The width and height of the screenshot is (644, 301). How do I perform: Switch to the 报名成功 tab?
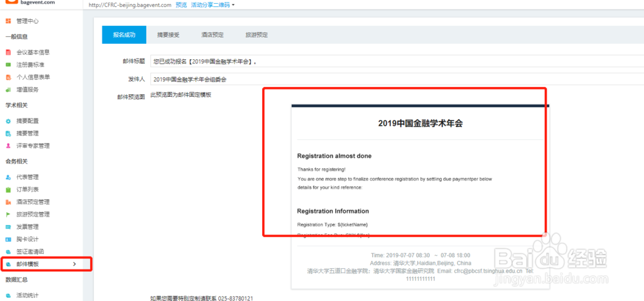124,35
